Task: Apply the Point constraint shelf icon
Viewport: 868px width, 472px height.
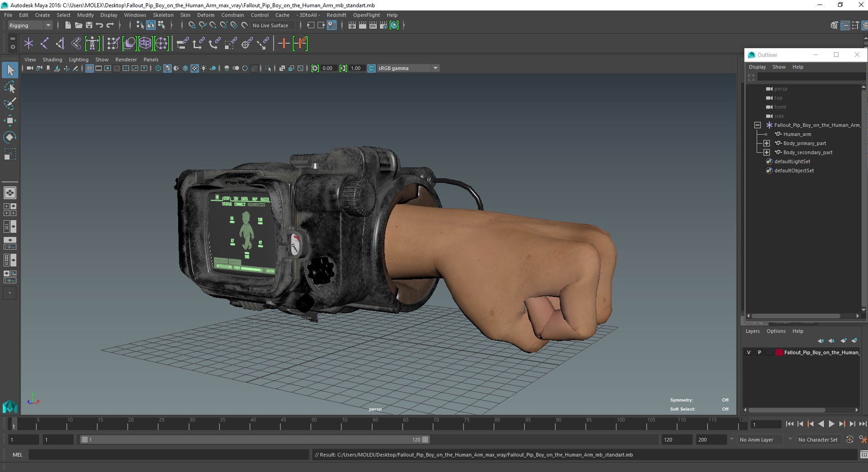Action: pos(199,44)
